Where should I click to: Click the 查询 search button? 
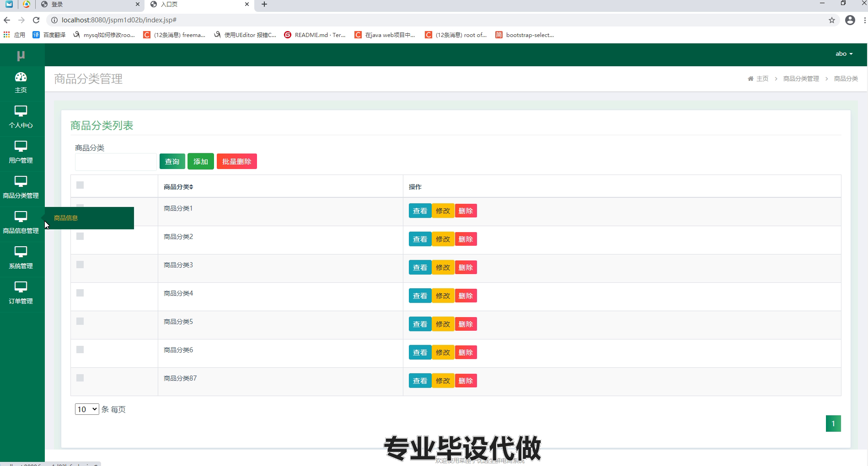[x=172, y=161]
